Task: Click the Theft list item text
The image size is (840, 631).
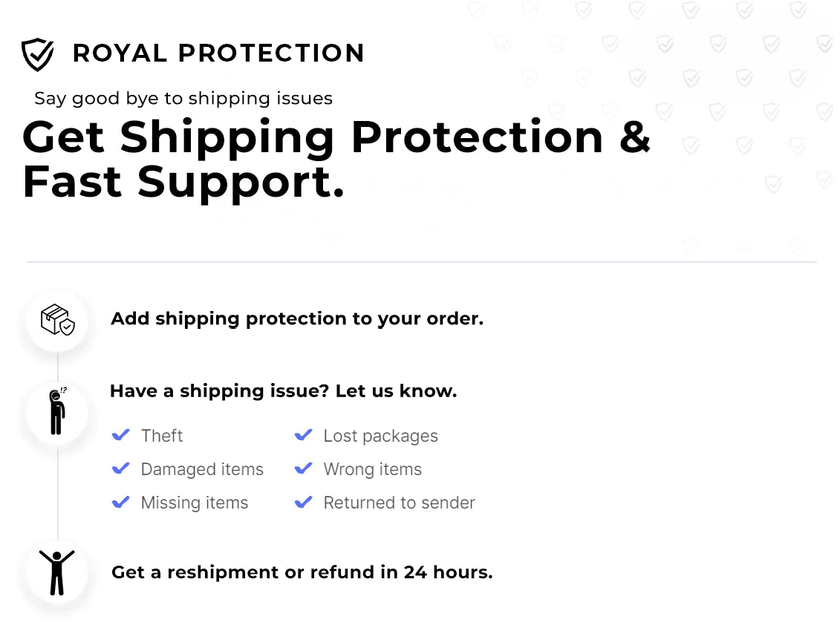Action: [x=162, y=436]
